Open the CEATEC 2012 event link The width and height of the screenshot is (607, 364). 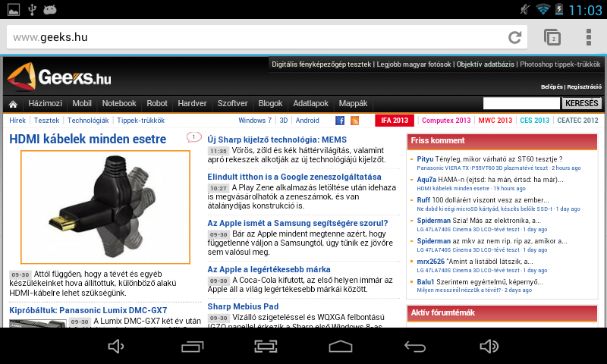pos(577,121)
